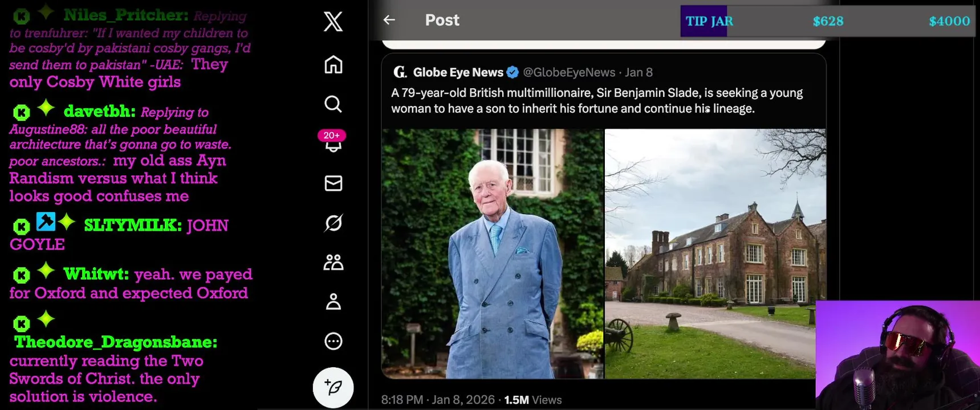This screenshot has height=410, width=980.
Task: Open Grok slashed-circle icon
Action: click(x=334, y=223)
